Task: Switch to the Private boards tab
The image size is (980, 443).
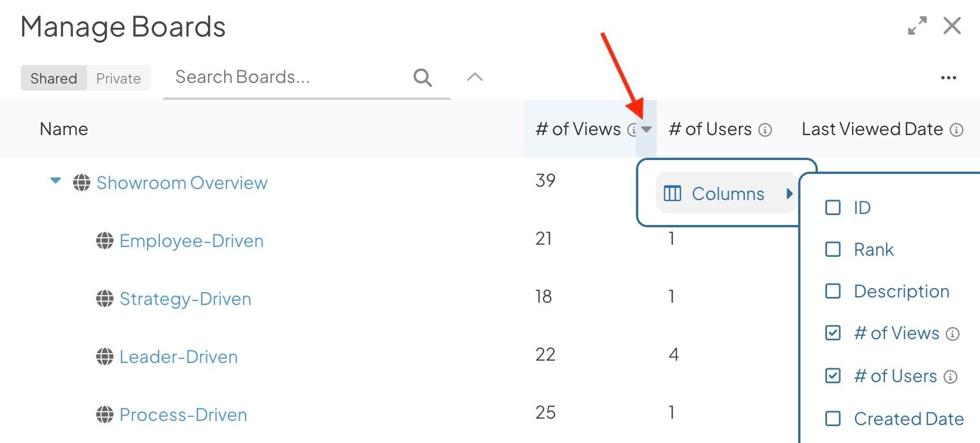Action: pos(119,78)
